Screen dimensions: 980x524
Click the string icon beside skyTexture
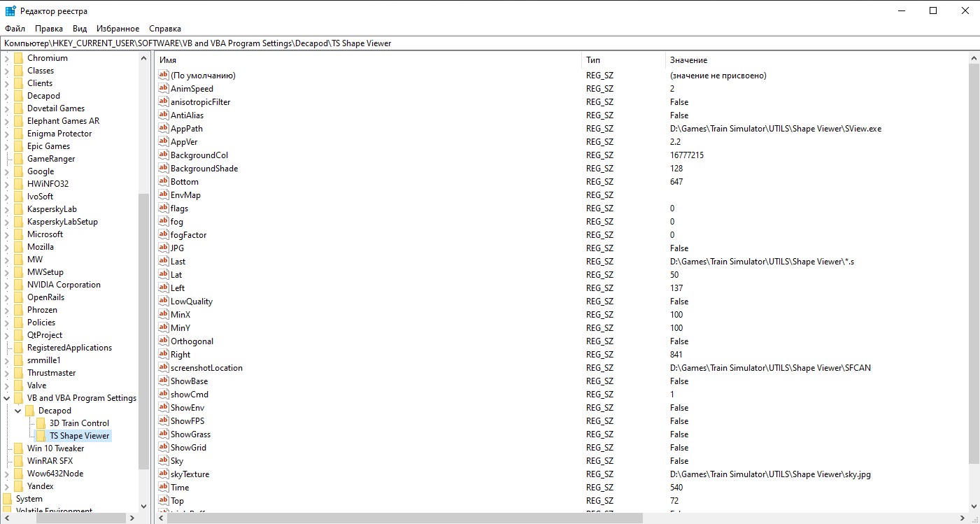click(x=164, y=474)
